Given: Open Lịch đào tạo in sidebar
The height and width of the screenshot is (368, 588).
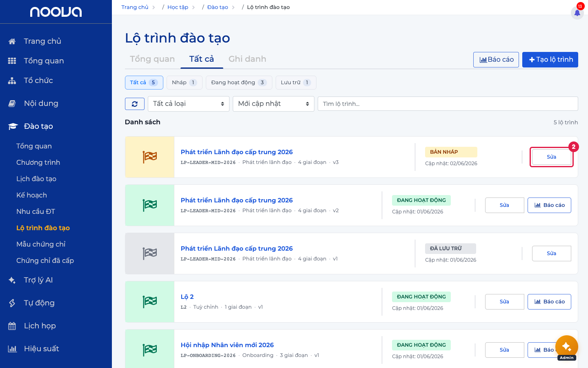Looking at the screenshot, I should pos(36,179).
